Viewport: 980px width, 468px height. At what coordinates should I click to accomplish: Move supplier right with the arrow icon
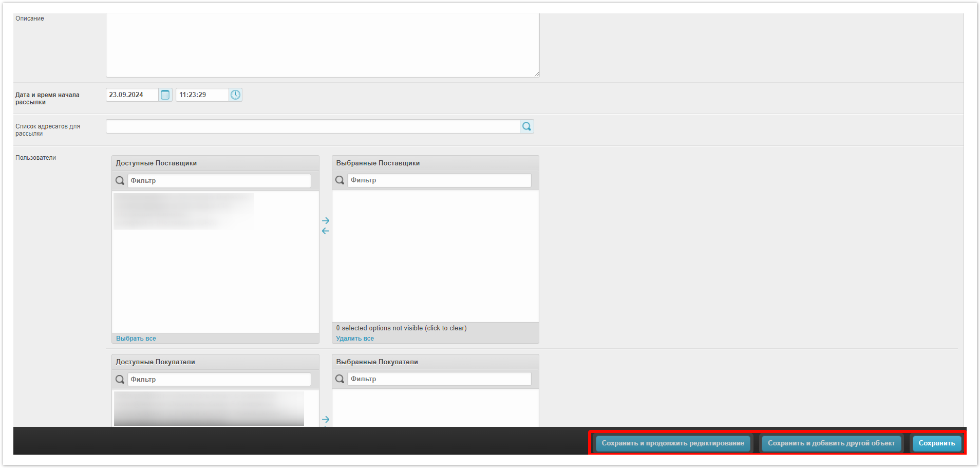[x=326, y=220]
